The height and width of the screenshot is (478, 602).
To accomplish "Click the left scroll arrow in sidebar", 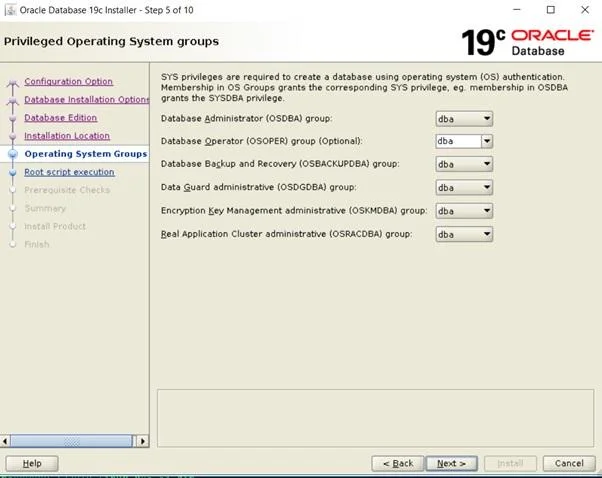I will [x=7, y=440].
